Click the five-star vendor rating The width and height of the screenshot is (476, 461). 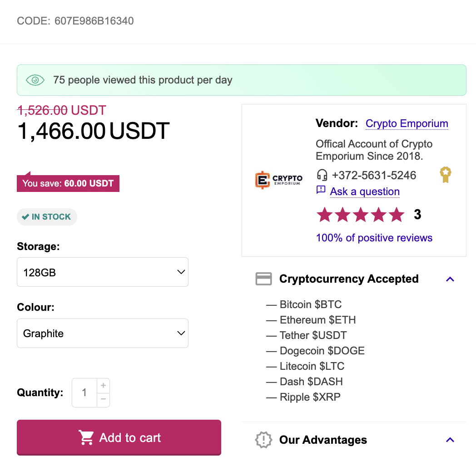[360, 215]
